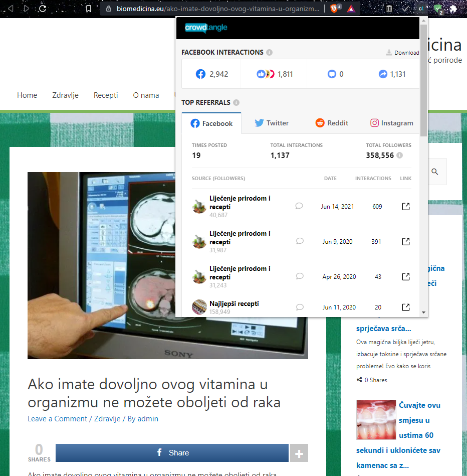
Task: Click the website search magnifier icon
Action: (x=435, y=172)
